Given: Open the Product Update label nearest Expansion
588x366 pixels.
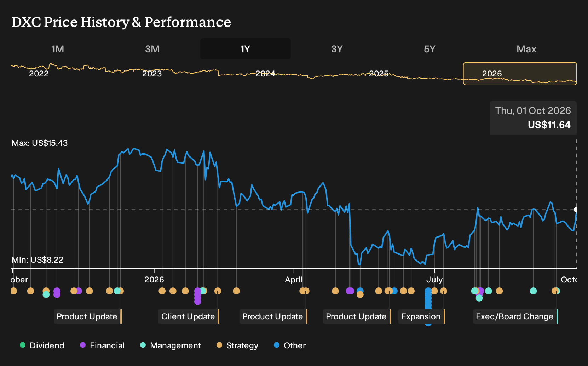Looking at the screenshot, I should (x=357, y=316).
